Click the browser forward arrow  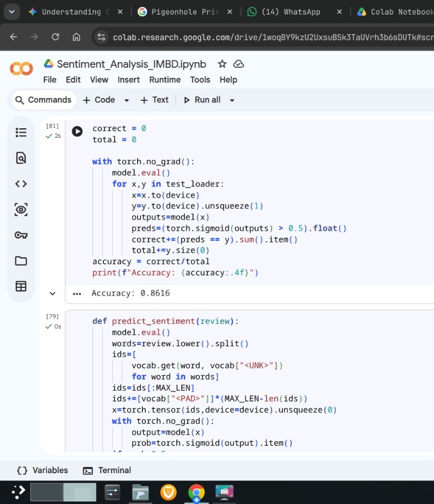(x=34, y=37)
